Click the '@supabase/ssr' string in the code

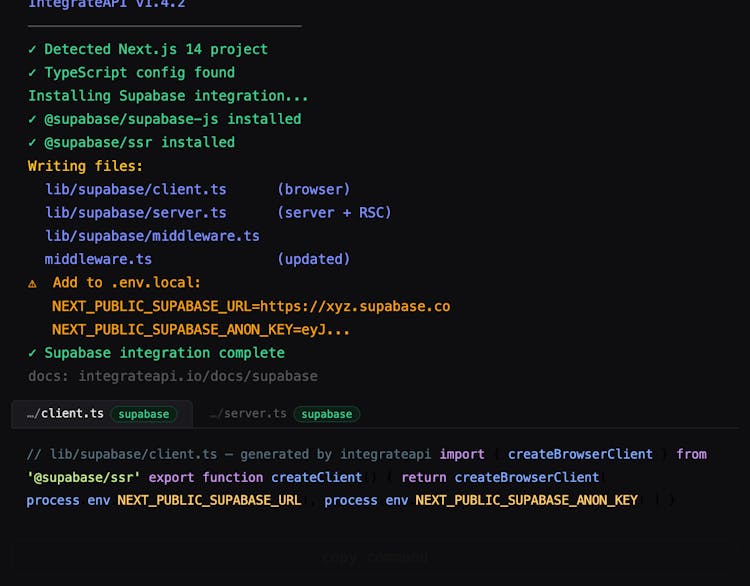pyautogui.click(x=84, y=477)
